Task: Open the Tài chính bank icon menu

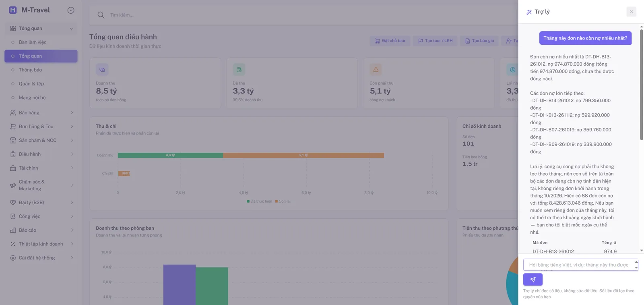Action: [x=13, y=168]
